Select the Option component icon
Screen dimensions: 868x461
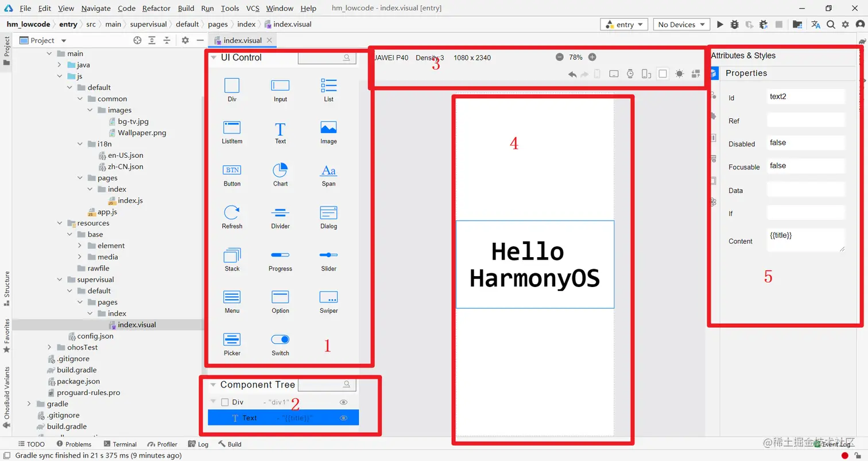point(280,297)
